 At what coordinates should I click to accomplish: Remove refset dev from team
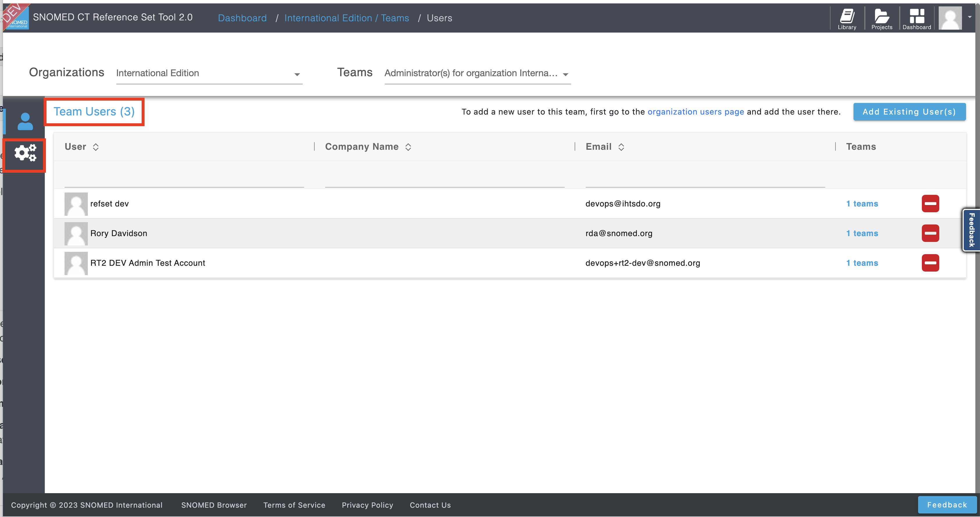point(930,204)
